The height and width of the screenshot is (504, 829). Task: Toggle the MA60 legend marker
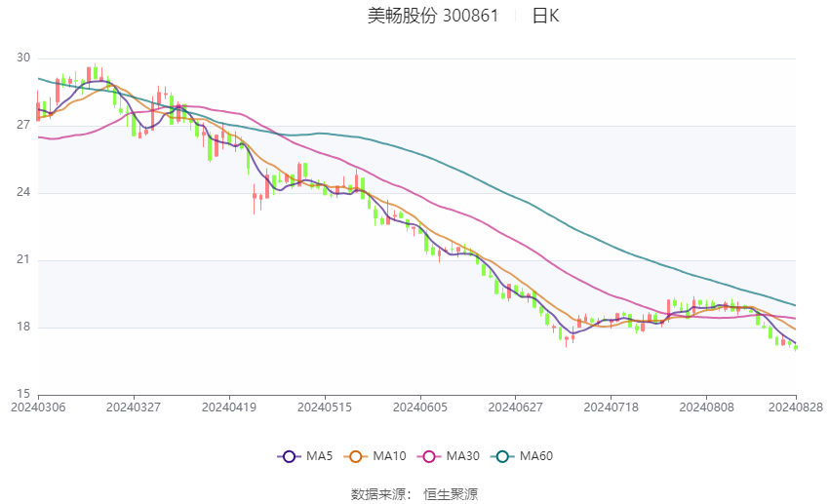click(x=502, y=456)
